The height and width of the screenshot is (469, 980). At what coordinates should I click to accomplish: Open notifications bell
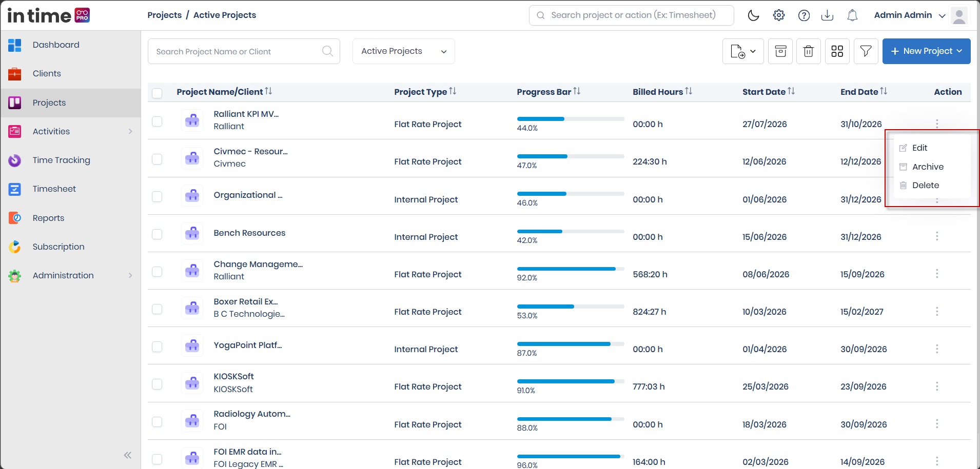(852, 15)
